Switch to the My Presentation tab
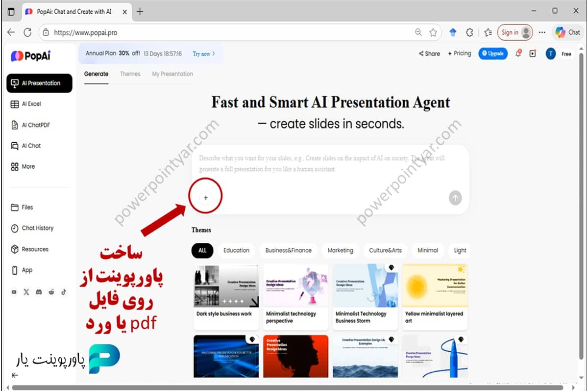Screen dimensions: 588x391 (x=172, y=74)
